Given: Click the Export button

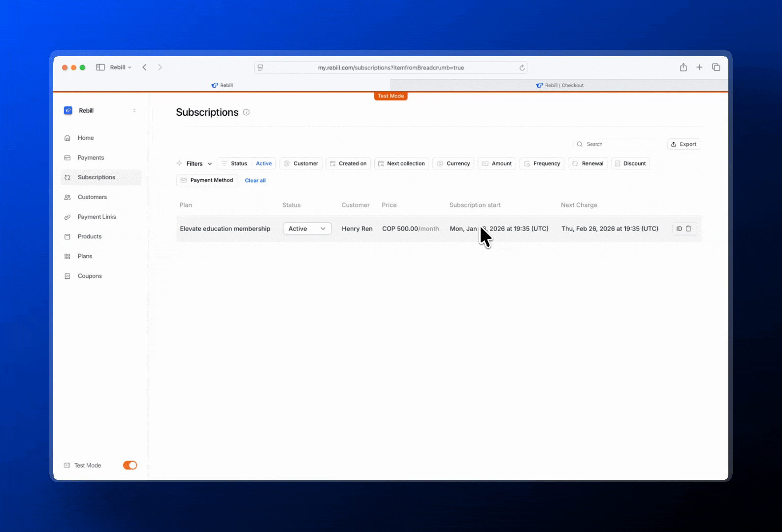Looking at the screenshot, I should 684,144.
